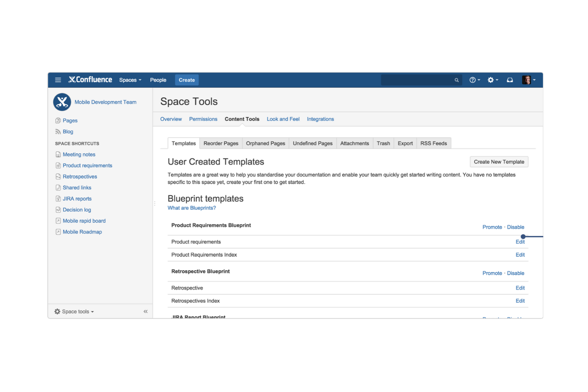This screenshot has height=392, width=588.
Task: Expand the Space tools menu at bottom
Action: point(74,311)
